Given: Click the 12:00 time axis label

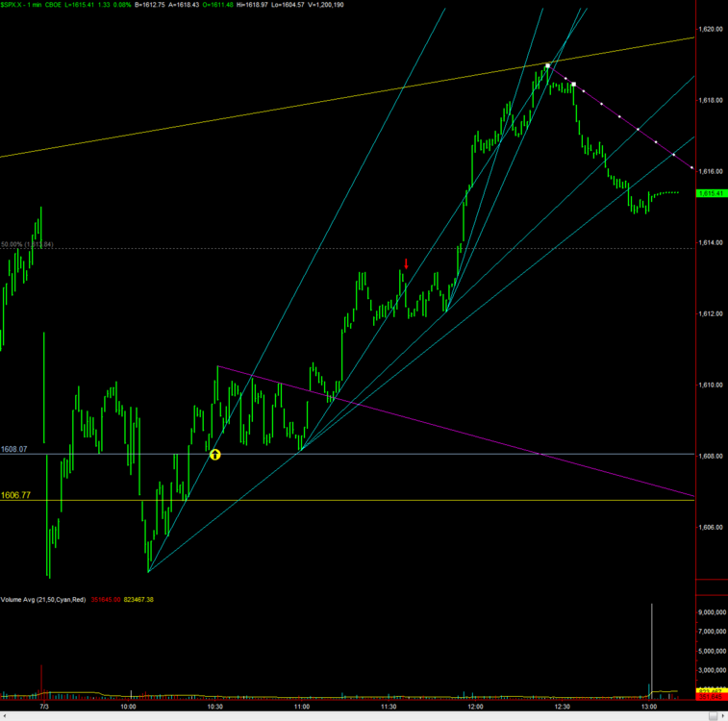Looking at the screenshot, I should click(x=475, y=707).
